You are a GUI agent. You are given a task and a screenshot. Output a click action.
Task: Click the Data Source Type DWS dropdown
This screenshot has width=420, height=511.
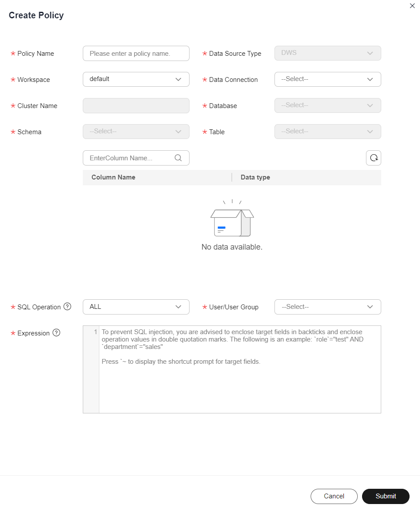328,53
